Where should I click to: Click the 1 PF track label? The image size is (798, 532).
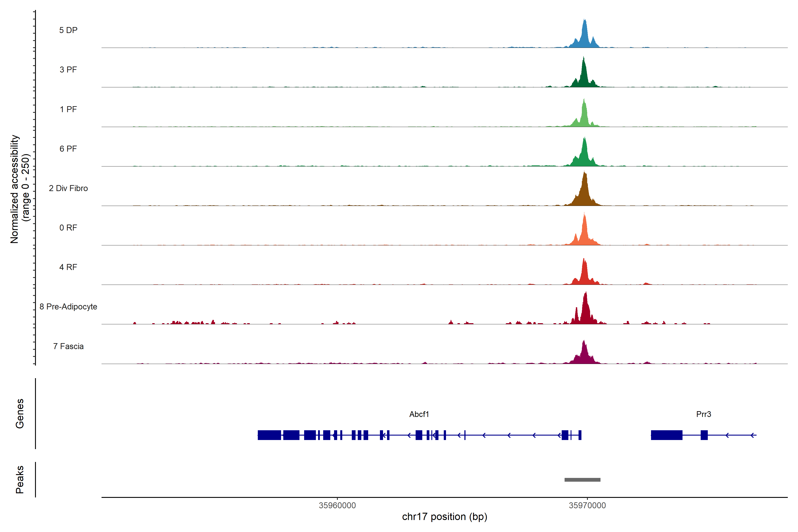[x=68, y=109]
